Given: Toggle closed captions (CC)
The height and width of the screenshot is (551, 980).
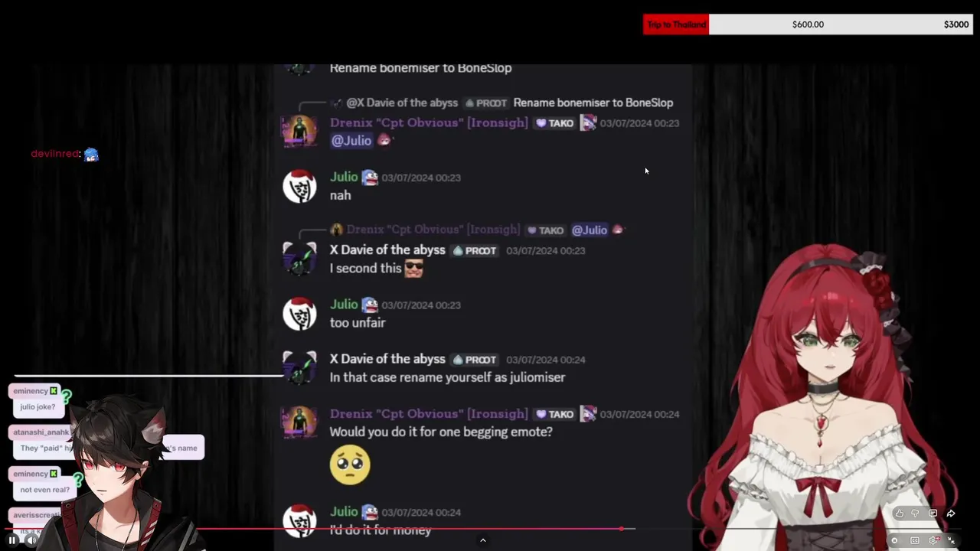Looking at the screenshot, I should 914,540.
